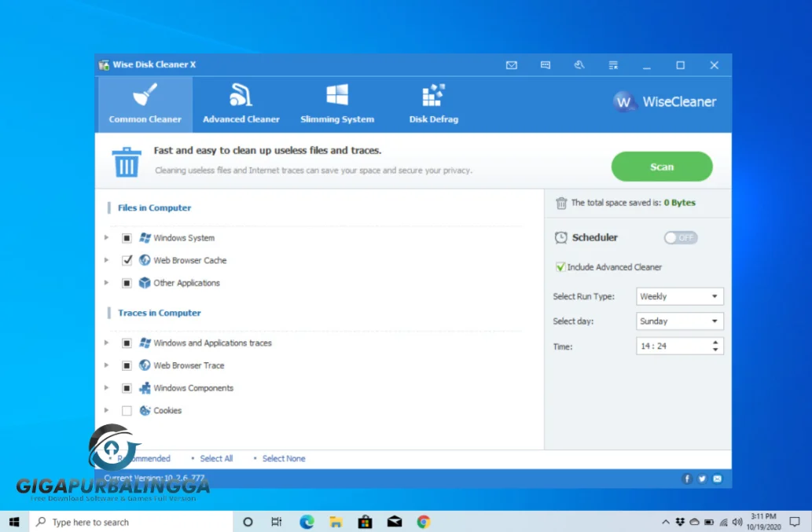Open the Slimming System tab
812x532 pixels.
coord(337,105)
